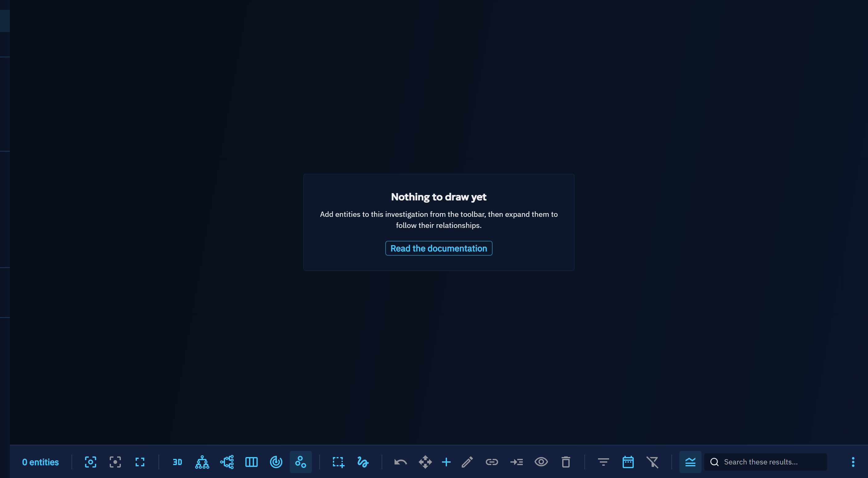Toggle the stacked area chart panel
Viewport: 868px width, 478px height.
690,462
